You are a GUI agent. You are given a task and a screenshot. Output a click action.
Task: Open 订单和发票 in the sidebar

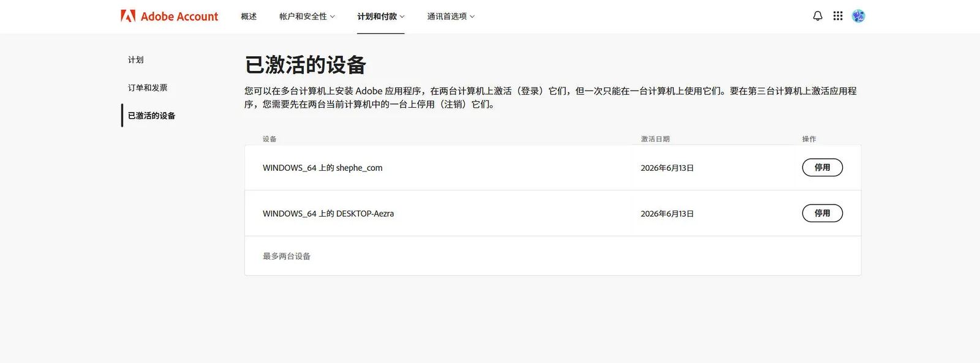click(x=148, y=88)
